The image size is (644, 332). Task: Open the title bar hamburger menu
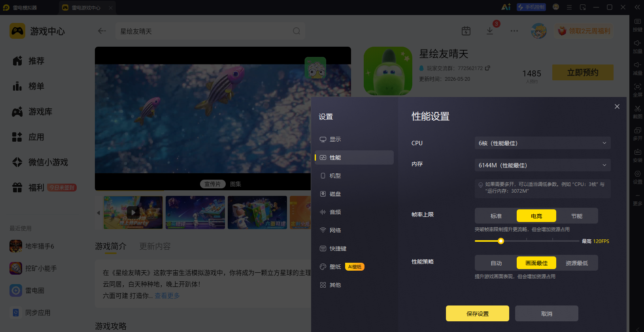569,7
